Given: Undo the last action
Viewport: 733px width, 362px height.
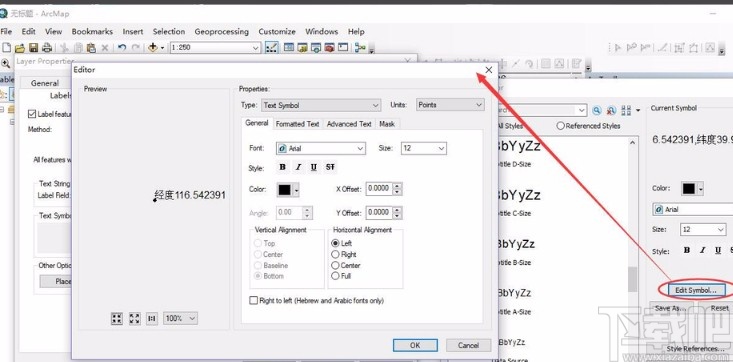Looking at the screenshot, I should point(122,48).
